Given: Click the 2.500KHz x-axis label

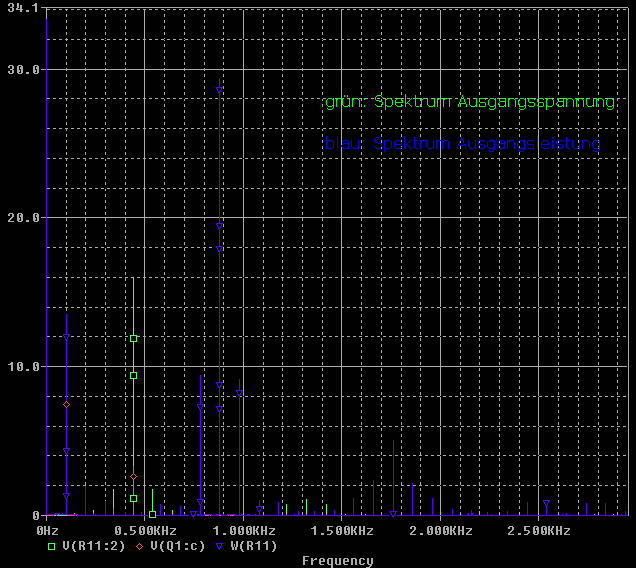Looking at the screenshot, I should [539, 531].
